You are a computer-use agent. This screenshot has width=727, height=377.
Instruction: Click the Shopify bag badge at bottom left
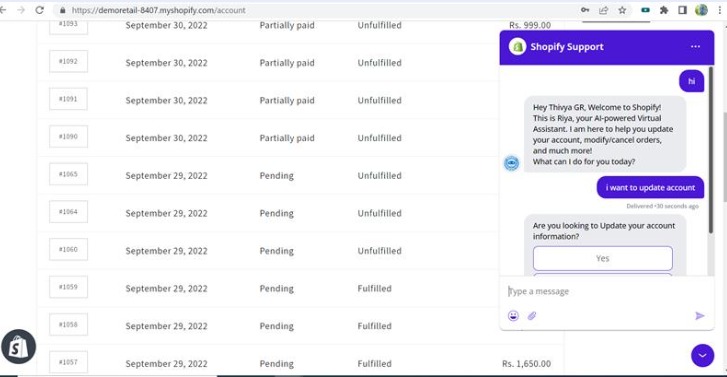click(x=18, y=346)
